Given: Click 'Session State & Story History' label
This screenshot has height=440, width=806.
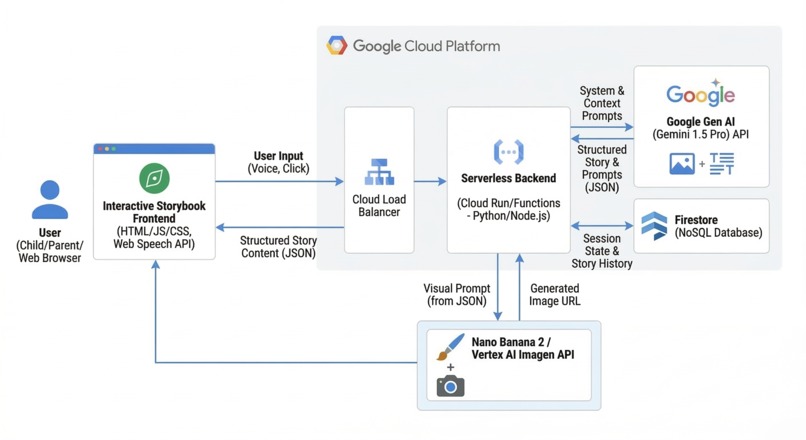Looking at the screenshot, I should 602,251.
